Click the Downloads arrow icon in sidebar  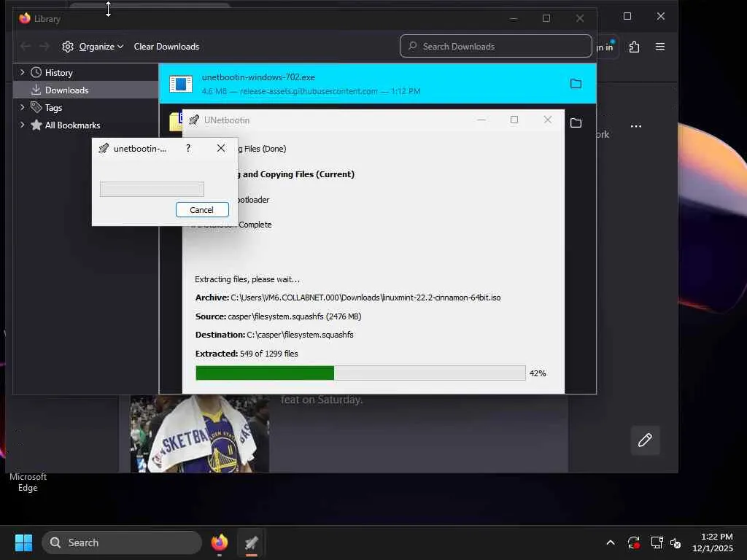36,90
